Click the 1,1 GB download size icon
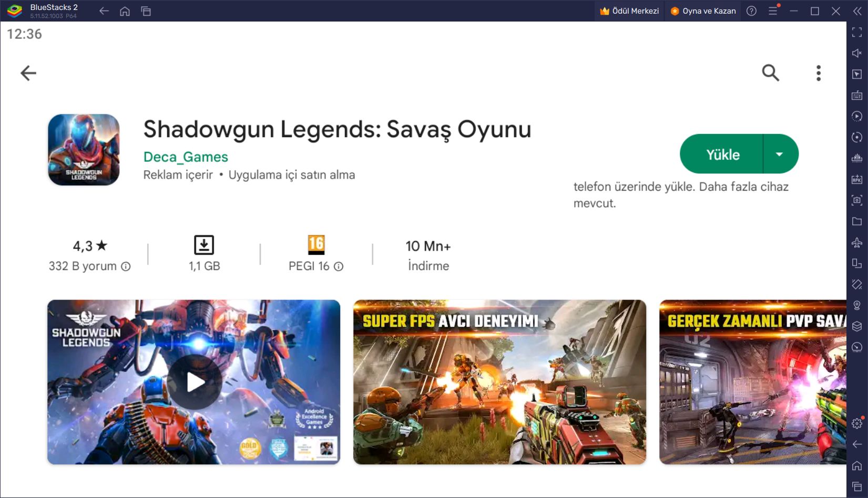868x498 pixels. (204, 245)
